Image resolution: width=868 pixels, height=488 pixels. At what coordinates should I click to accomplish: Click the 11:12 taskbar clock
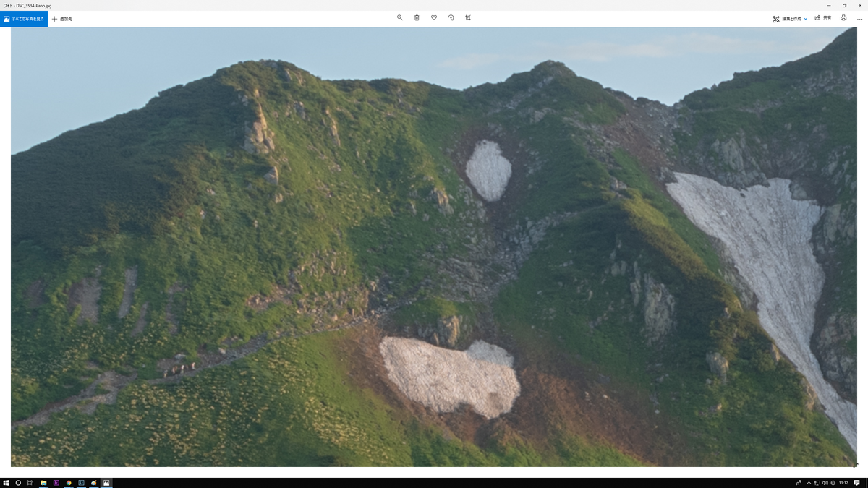pyautogui.click(x=843, y=482)
